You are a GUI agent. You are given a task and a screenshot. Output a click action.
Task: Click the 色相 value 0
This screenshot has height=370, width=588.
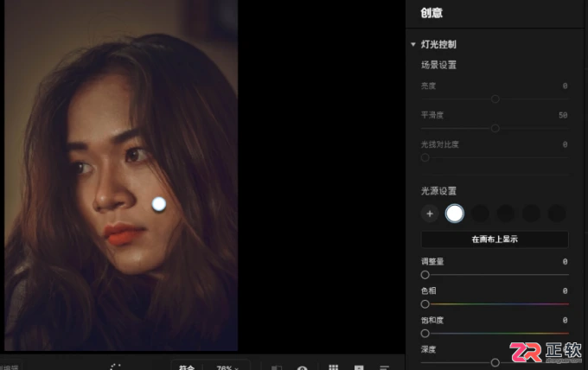click(x=565, y=291)
